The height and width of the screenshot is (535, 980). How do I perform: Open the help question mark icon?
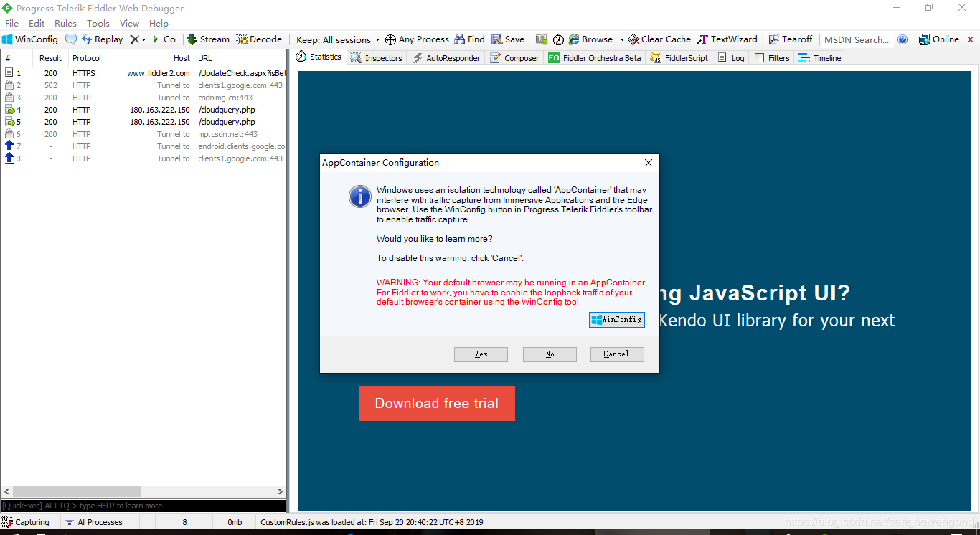[903, 39]
